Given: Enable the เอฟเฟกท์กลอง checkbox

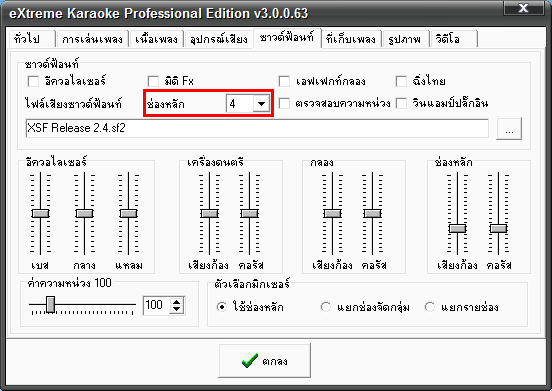Looking at the screenshot, I should 284,81.
